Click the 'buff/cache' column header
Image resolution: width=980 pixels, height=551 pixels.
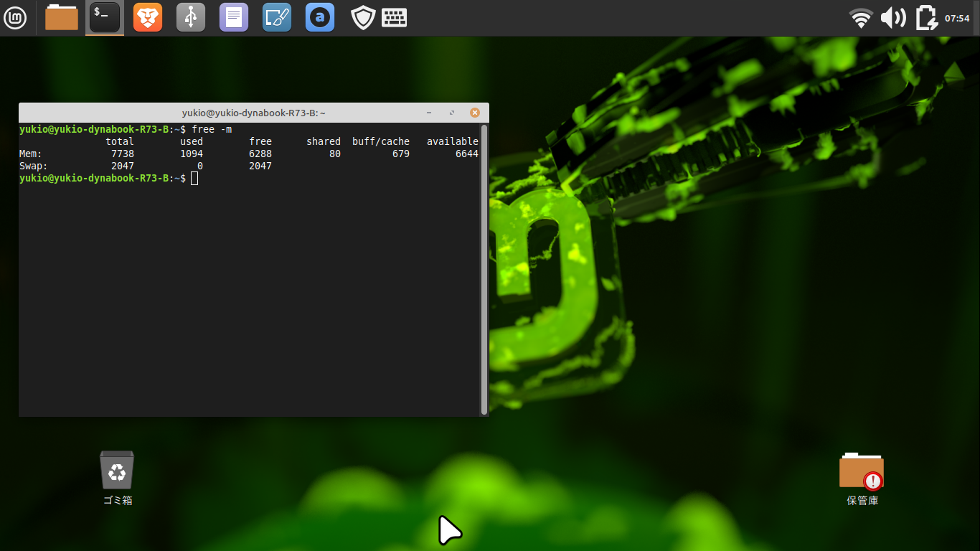[381, 141]
